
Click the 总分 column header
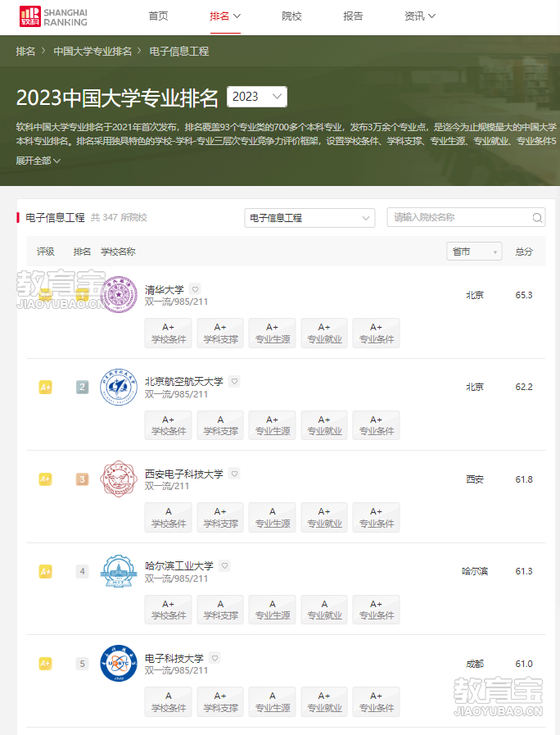[524, 252]
